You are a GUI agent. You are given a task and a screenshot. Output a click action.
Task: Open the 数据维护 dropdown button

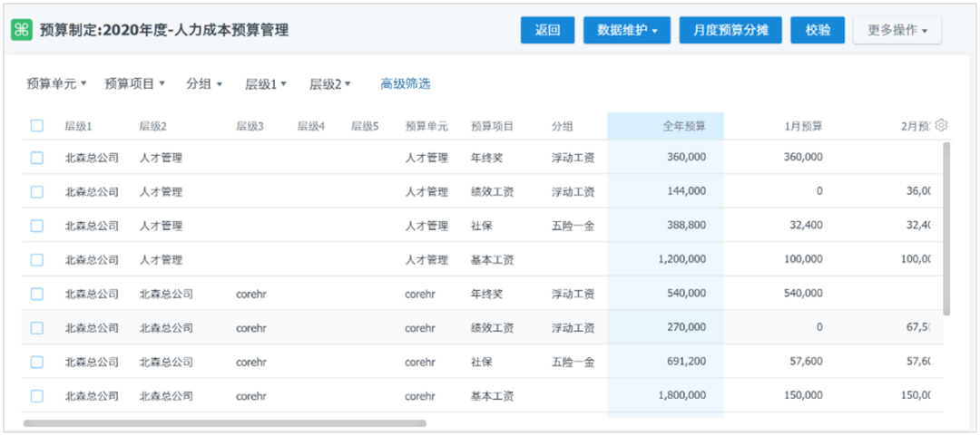627,30
